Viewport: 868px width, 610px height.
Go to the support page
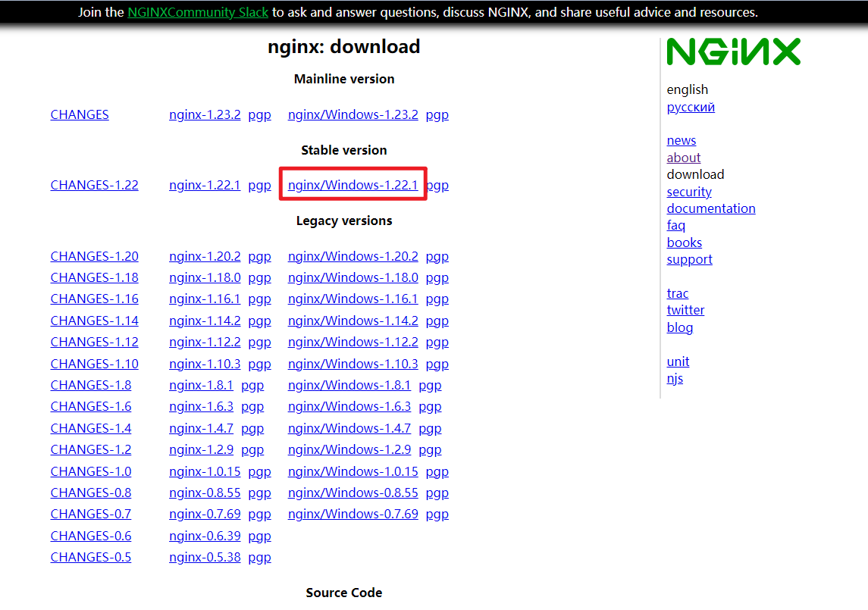coord(689,259)
